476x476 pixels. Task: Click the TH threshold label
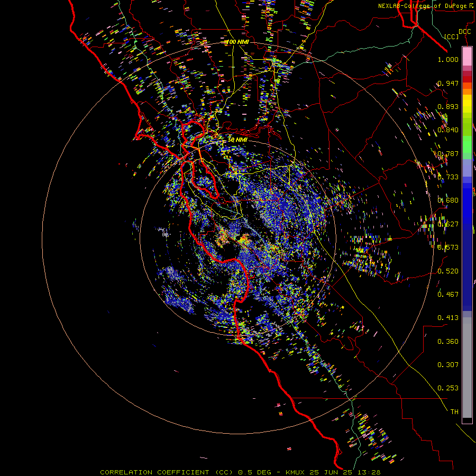click(454, 412)
